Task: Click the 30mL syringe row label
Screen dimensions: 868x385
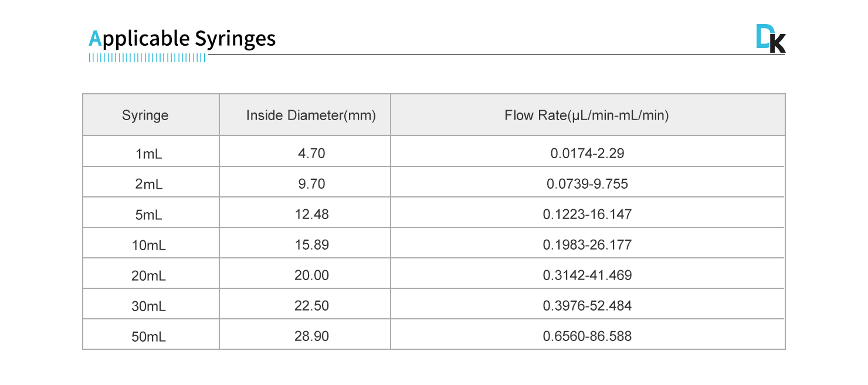Action: click(149, 306)
